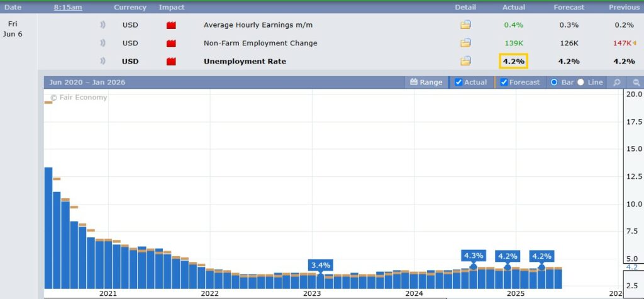Click the alert icon beside Average Hourly Earnings

[x=102, y=25]
